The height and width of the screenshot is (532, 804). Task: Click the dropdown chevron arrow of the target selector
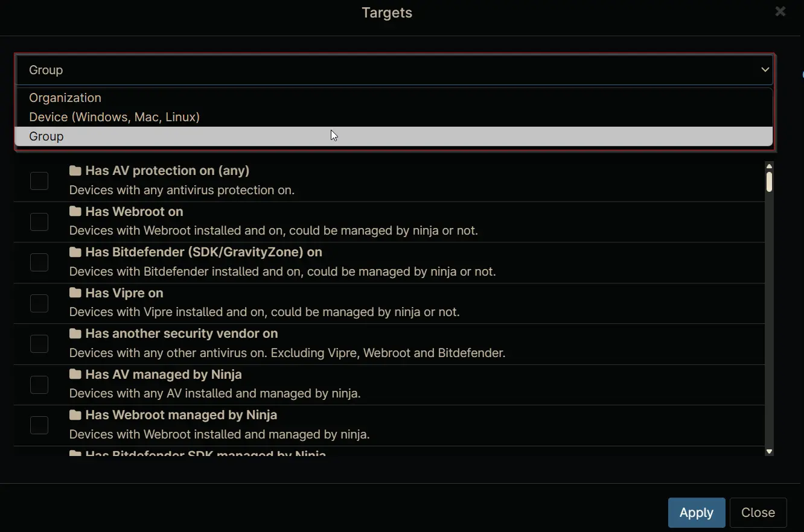pyautogui.click(x=765, y=70)
